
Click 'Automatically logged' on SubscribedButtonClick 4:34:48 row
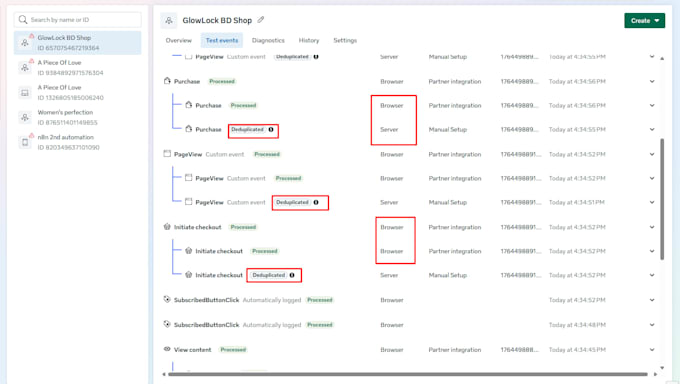click(x=271, y=325)
